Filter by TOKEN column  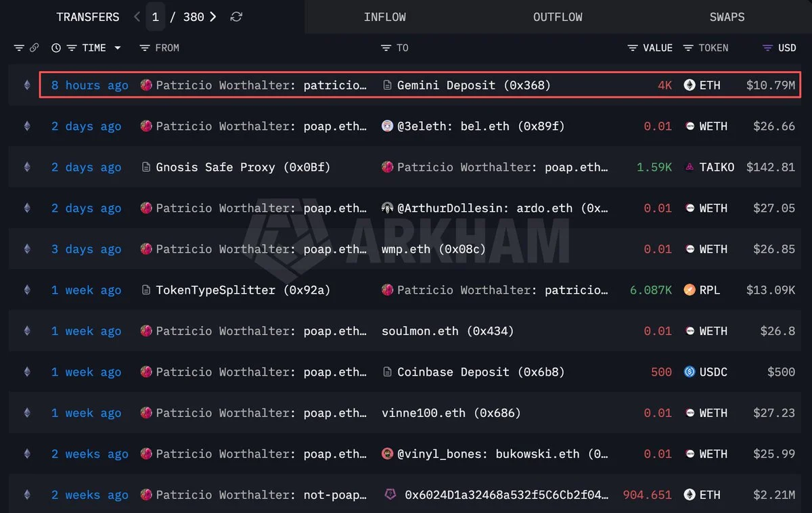click(688, 48)
